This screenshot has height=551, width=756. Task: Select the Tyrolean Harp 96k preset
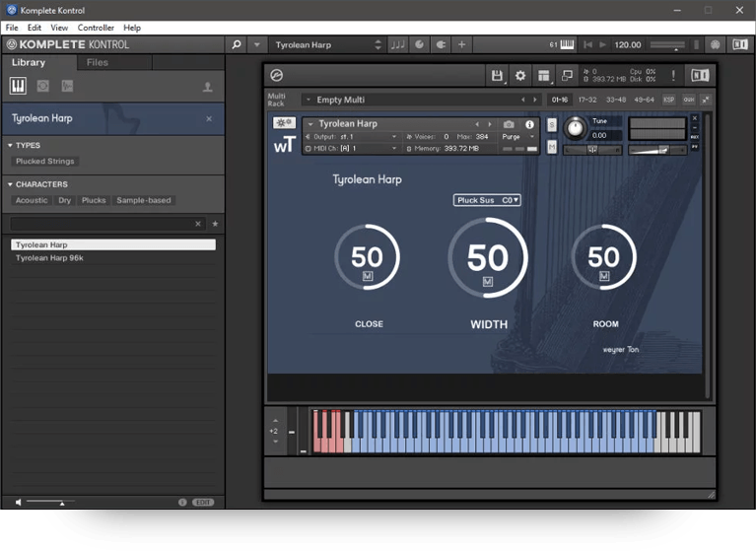click(112, 258)
